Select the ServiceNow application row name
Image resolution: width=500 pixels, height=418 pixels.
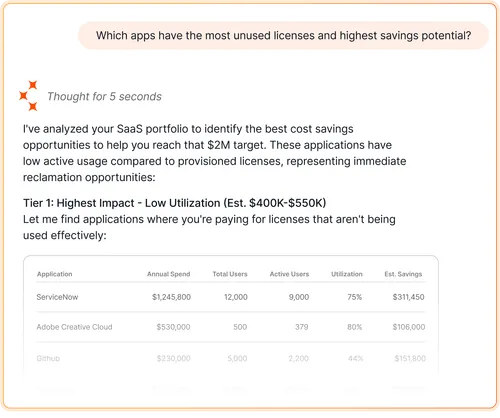click(57, 297)
